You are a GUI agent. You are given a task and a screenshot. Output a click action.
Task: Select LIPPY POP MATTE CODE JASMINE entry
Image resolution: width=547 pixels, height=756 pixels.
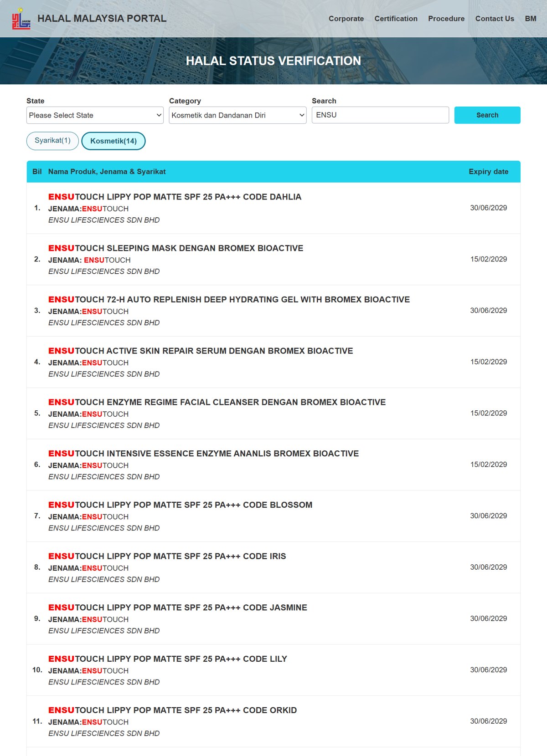click(x=178, y=608)
